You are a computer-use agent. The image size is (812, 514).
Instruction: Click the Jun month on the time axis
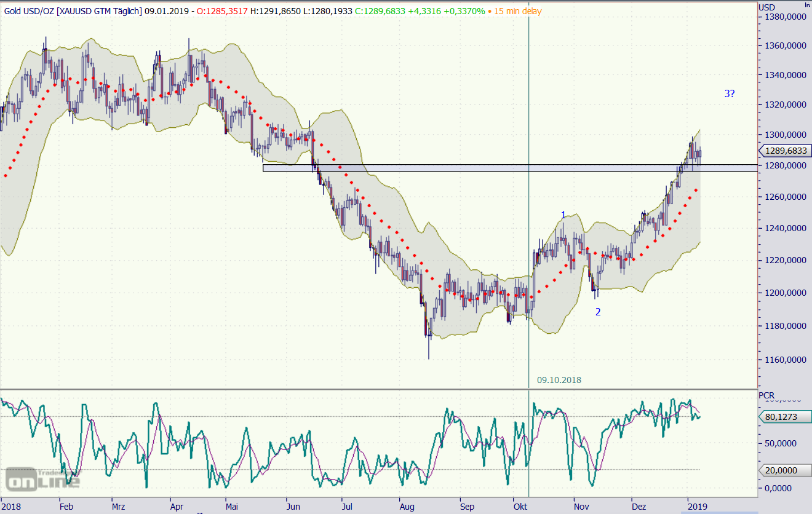(x=293, y=507)
